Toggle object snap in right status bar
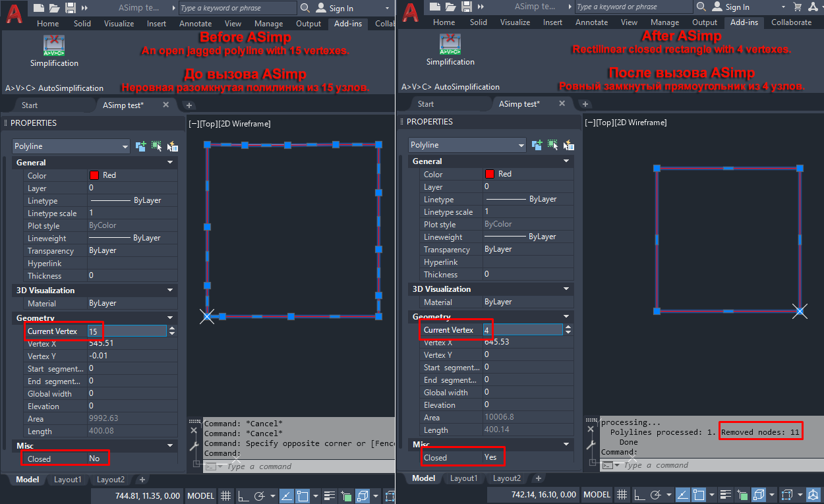824x504 pixels. pos(699,494)
